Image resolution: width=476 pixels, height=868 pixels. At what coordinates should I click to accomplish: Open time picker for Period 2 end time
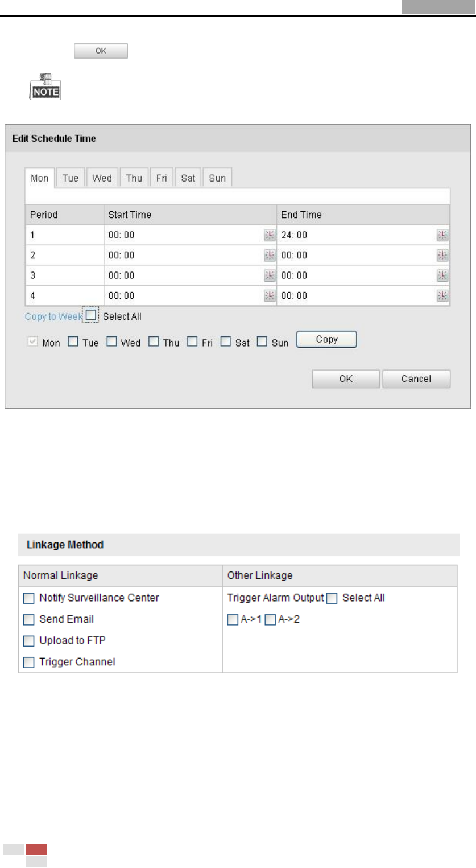(x=442, y=256)
